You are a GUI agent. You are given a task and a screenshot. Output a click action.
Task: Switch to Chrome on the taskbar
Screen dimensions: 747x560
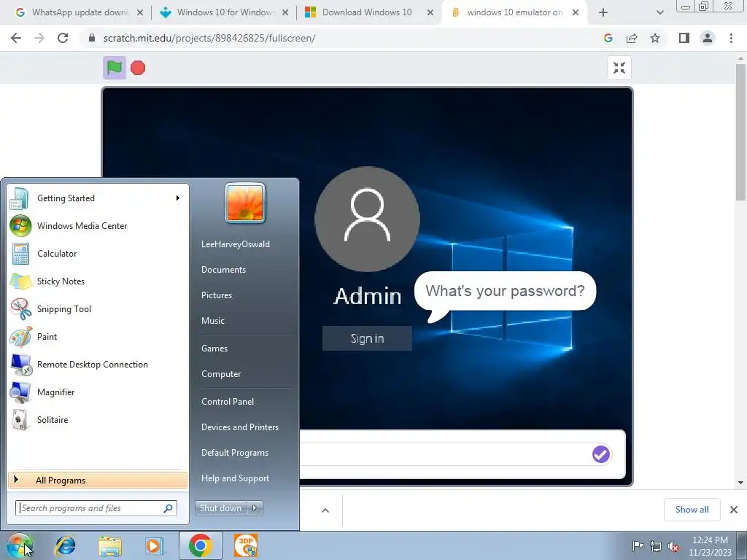[x=200, y=545]
